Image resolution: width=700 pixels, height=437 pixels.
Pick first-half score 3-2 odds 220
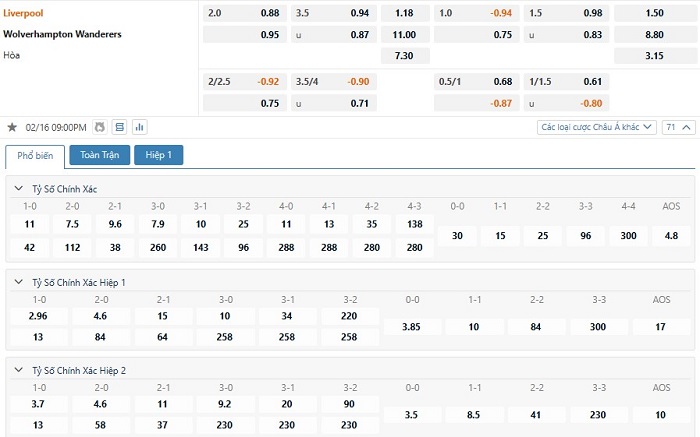(349, 316)
